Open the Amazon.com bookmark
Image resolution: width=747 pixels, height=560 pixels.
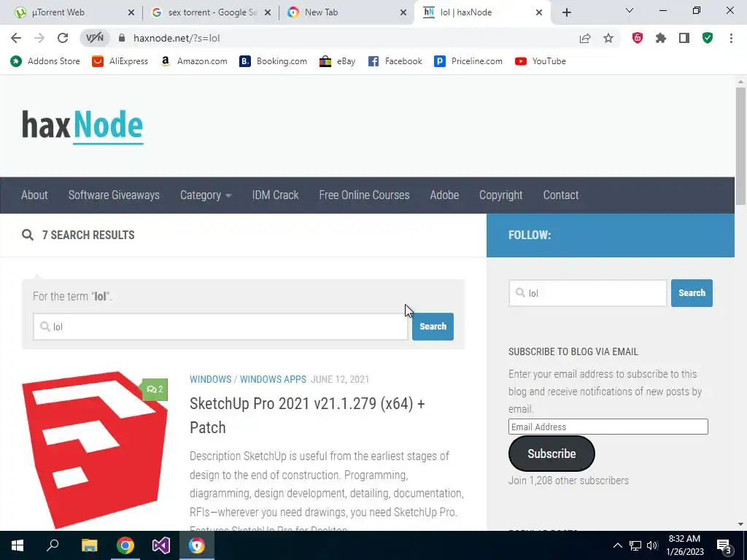pos(194,61)
